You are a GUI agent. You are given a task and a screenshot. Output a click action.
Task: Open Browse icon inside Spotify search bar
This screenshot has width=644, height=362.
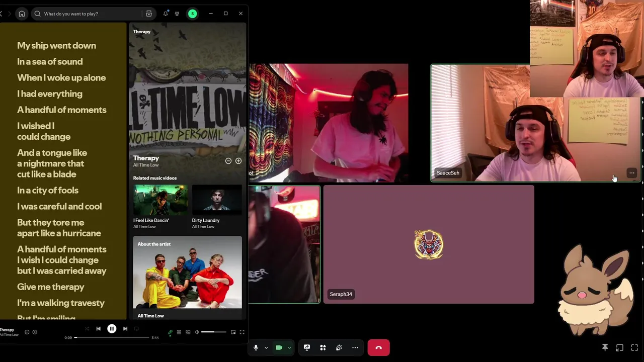point(149,14)
